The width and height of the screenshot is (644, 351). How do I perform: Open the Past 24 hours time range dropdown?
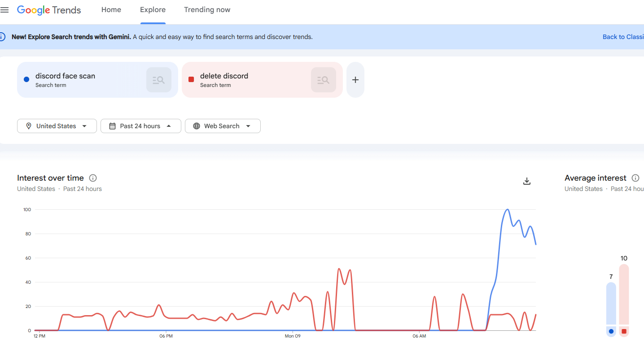140,126
